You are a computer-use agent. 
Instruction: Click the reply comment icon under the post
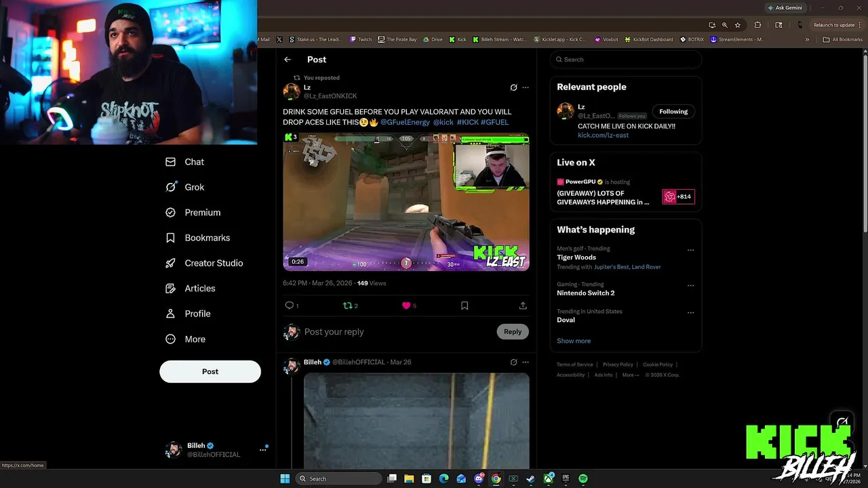[x=290, y=306]
